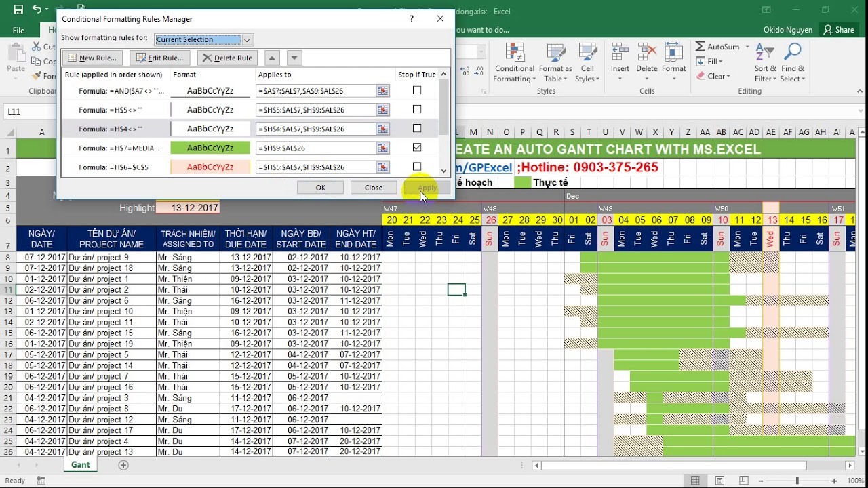Click the AutoSum sigma icon

701,47
